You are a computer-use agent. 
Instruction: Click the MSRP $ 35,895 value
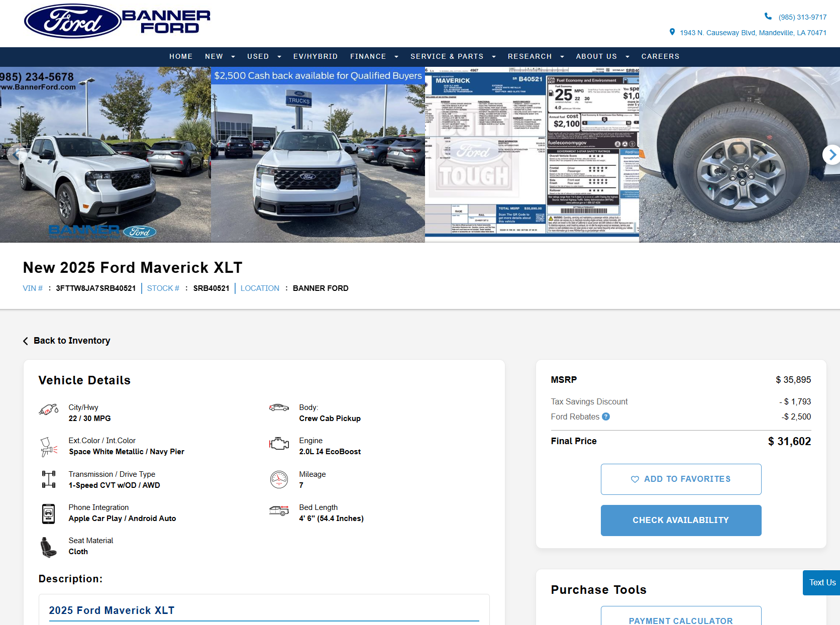793,380
